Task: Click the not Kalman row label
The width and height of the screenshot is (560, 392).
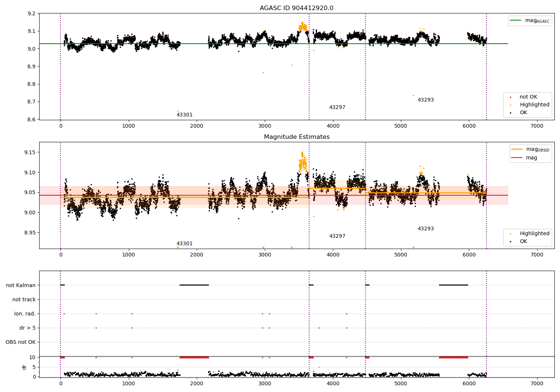Action: 21,285
